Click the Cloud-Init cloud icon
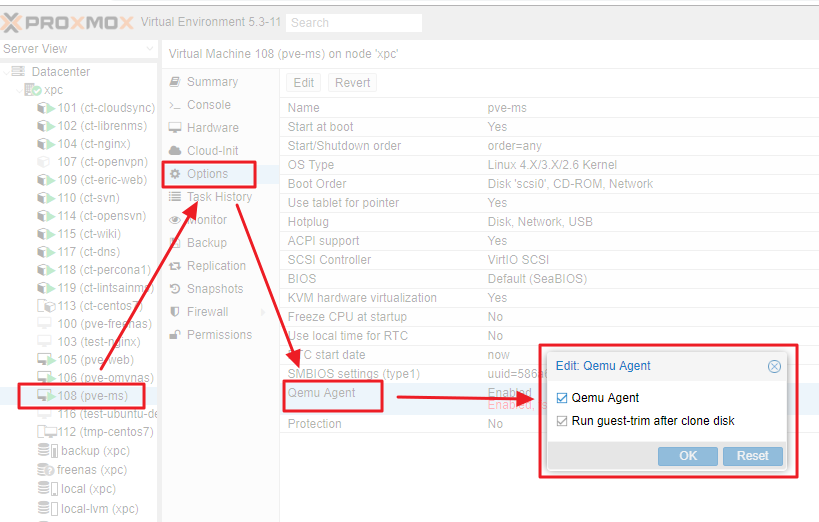This screenshot has height=522, width=819. (175, 150)
